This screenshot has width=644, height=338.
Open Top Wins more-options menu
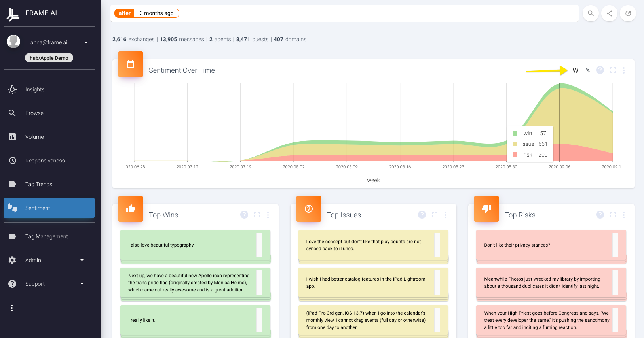[x=268, y=215]
